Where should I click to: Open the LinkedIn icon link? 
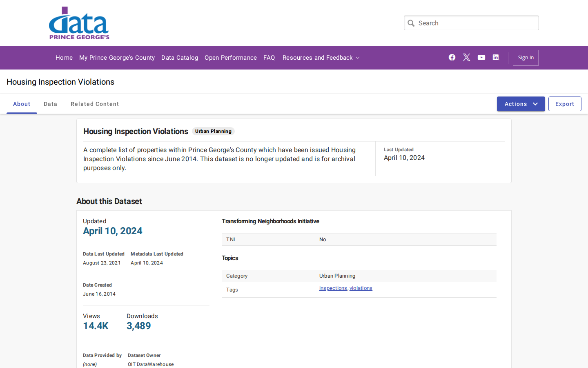point(496,57)
